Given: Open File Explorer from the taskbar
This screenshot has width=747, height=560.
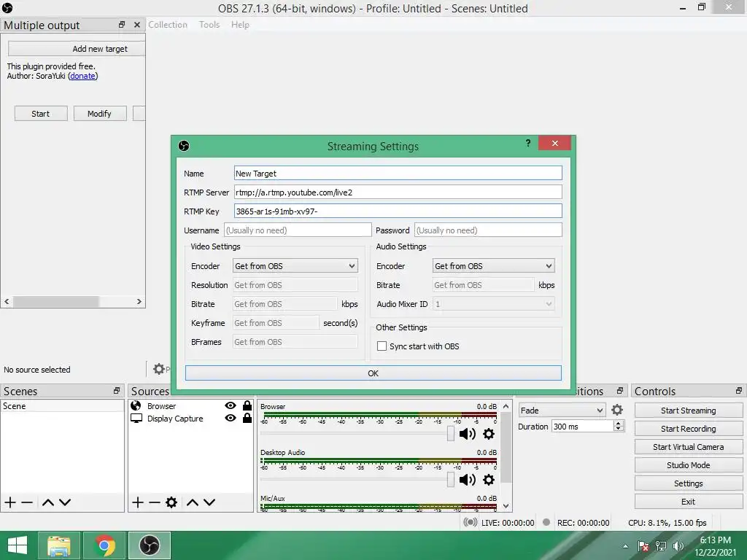Looking at the screenshot, I should point(59,545).
